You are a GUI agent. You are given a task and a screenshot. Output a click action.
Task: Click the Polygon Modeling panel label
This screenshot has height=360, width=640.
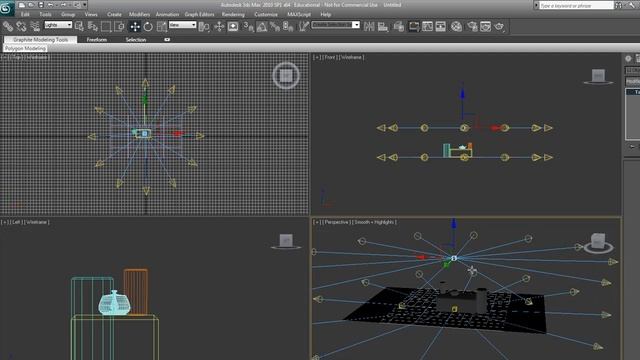pos(25,48)
